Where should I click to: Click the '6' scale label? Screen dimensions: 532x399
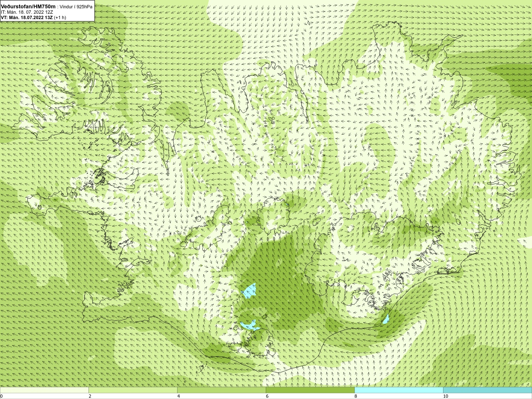click(x=267, y=396)
